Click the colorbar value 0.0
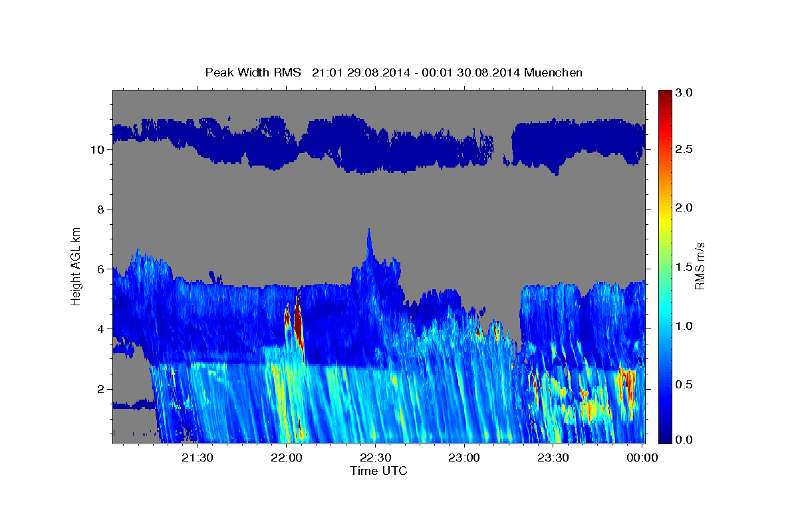This screenshot has width=798, height=532. tap(685, 439)
